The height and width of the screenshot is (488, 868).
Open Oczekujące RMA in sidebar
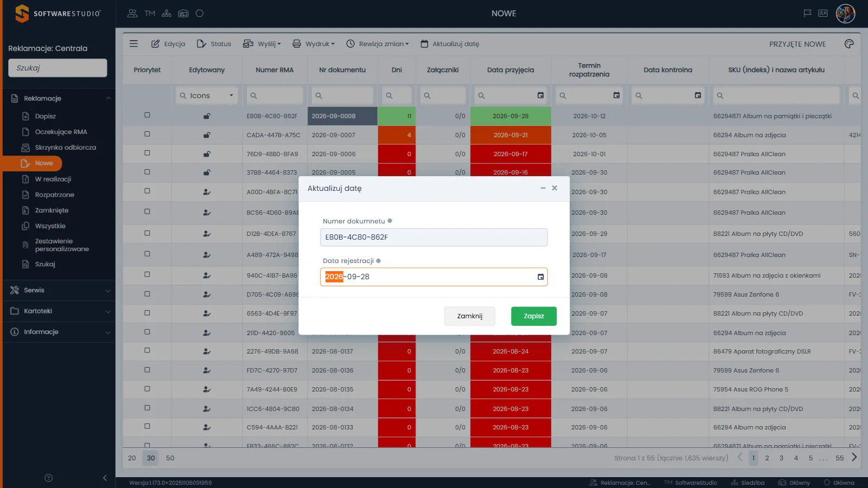point(61,132)
